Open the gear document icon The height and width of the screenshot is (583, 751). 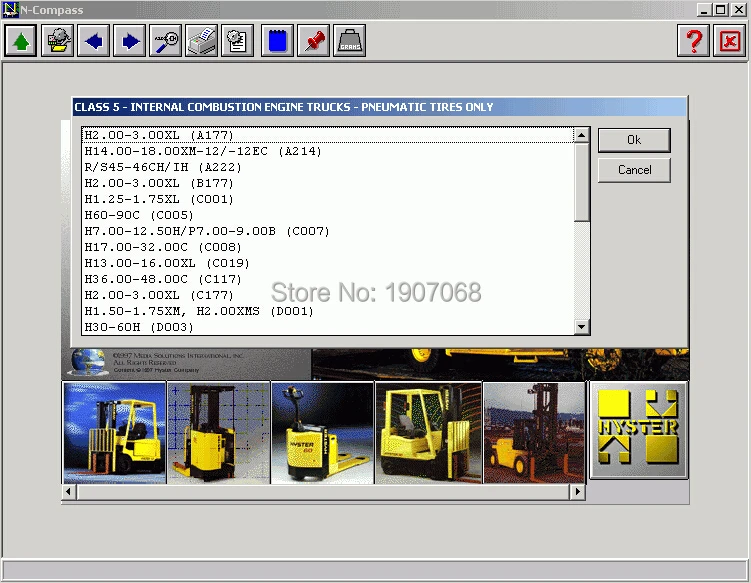pyautogui.click(x=237, y=41)
